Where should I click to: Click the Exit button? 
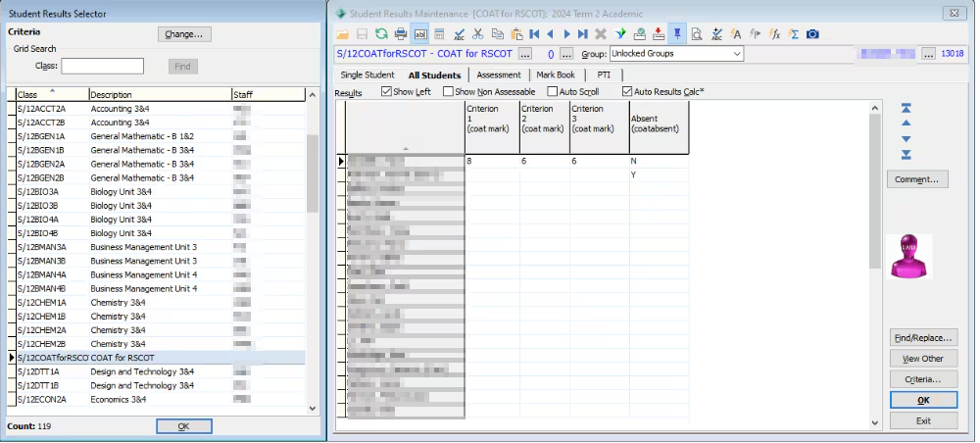tap(924, 421)
